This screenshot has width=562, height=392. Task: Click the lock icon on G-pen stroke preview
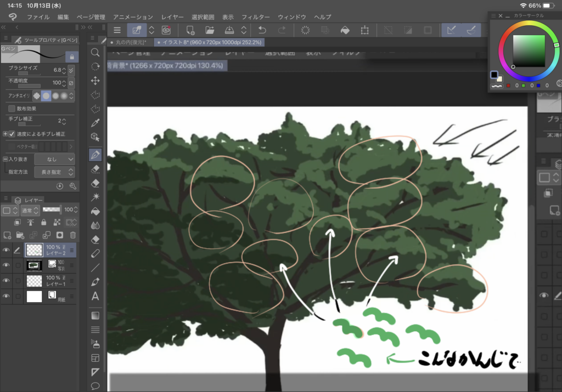pyautogui.click(x=72, y=56)
